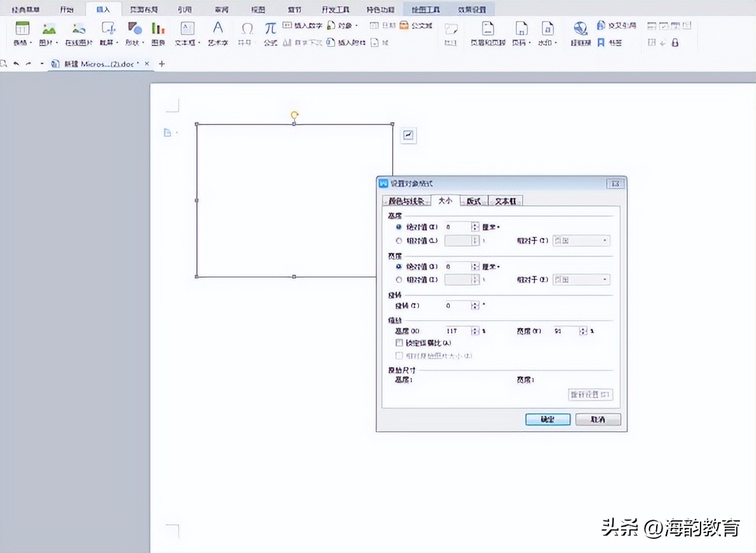Open the 页面布局 ribbon tab
The image size is (756, 553).
(x=144, y=8)
